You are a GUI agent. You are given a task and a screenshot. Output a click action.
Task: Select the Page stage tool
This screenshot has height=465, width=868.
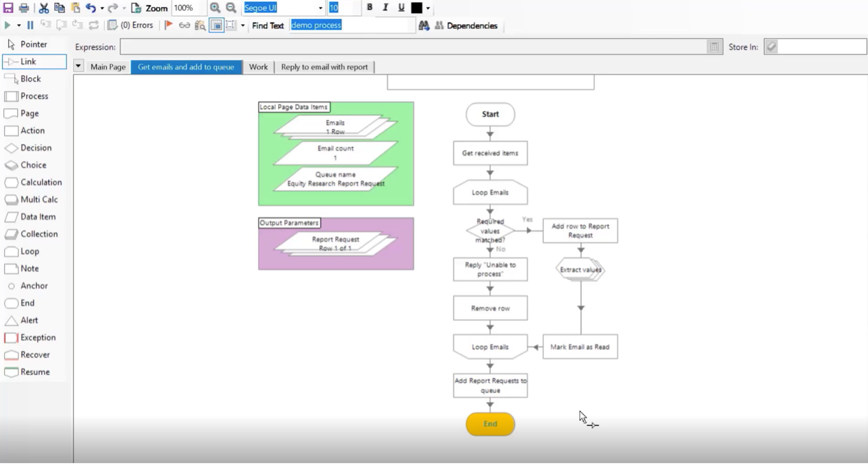pos(35,114)
